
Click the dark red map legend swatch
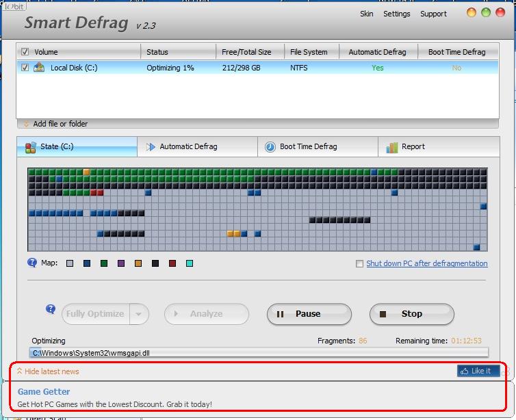coord(172,263)
